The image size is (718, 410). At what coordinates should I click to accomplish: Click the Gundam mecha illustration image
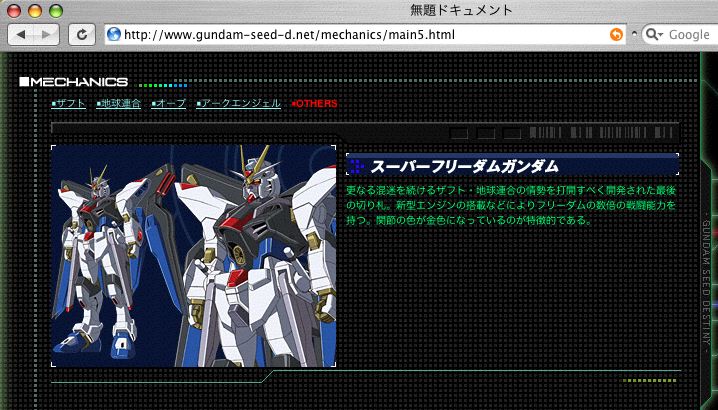[x=194, y=256]
